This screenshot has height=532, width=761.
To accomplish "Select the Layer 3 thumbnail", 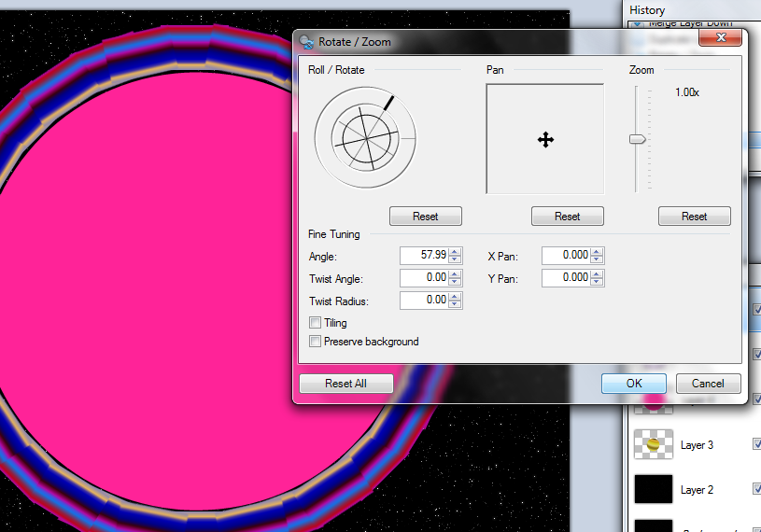I will point(654,445).
